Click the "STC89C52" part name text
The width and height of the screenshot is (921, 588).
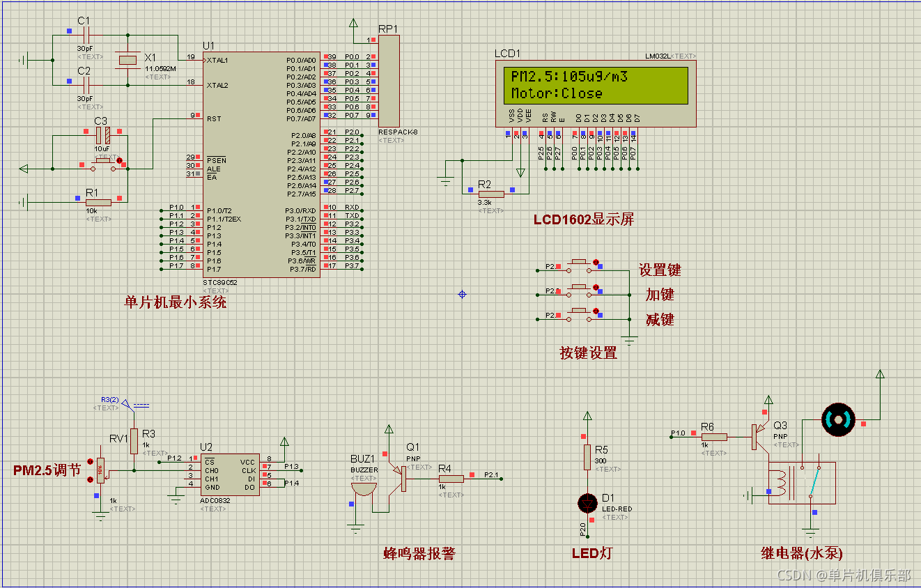point(220,283)
